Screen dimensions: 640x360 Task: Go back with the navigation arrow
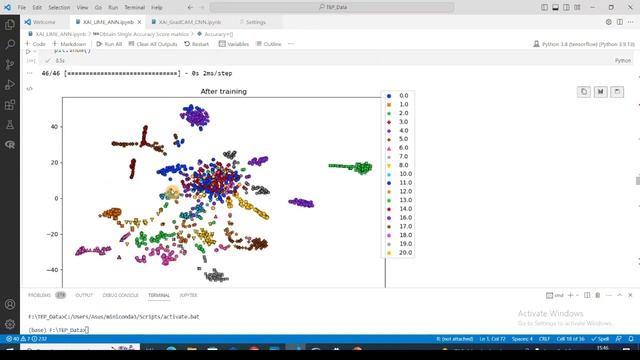(190, 7)
